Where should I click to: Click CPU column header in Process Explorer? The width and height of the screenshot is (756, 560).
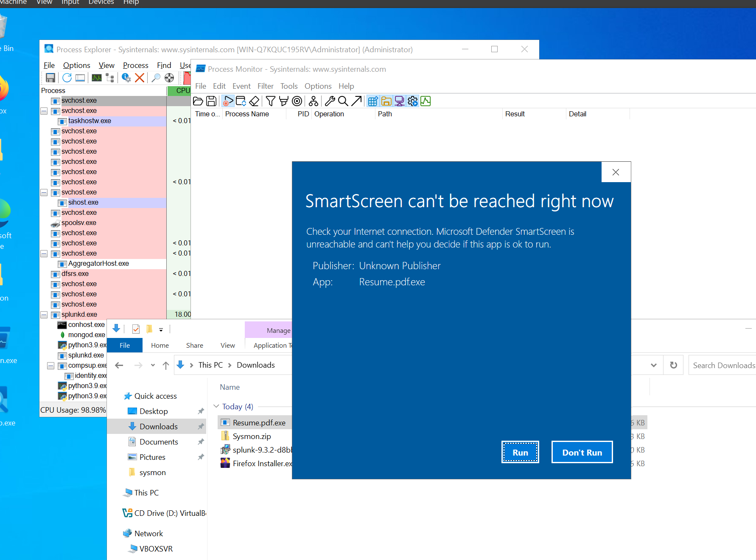tap(179, 90)
